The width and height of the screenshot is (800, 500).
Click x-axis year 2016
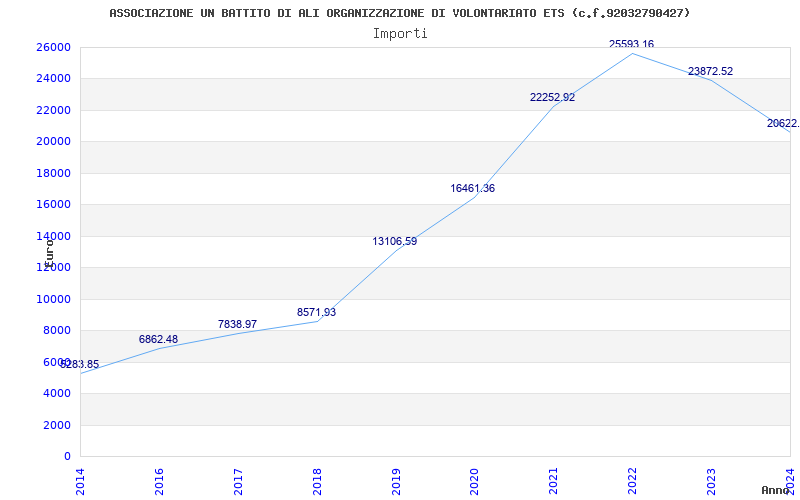pyautogui.click(x=159, y=482)
